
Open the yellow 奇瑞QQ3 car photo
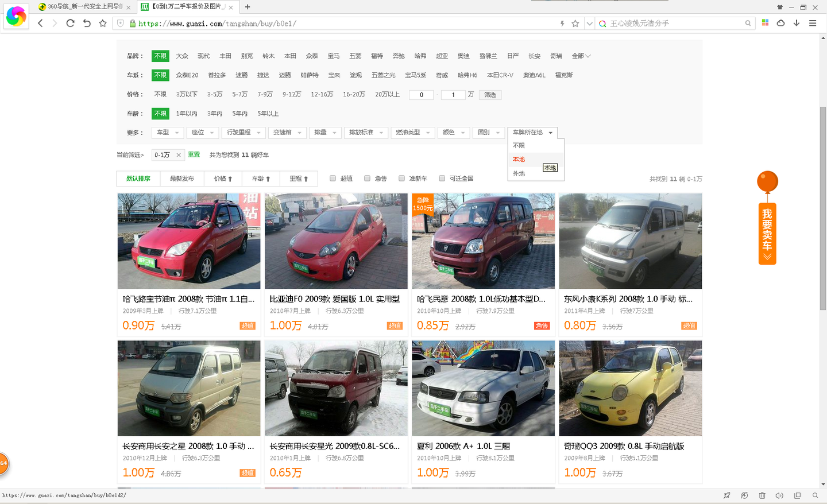click(631, 388)
